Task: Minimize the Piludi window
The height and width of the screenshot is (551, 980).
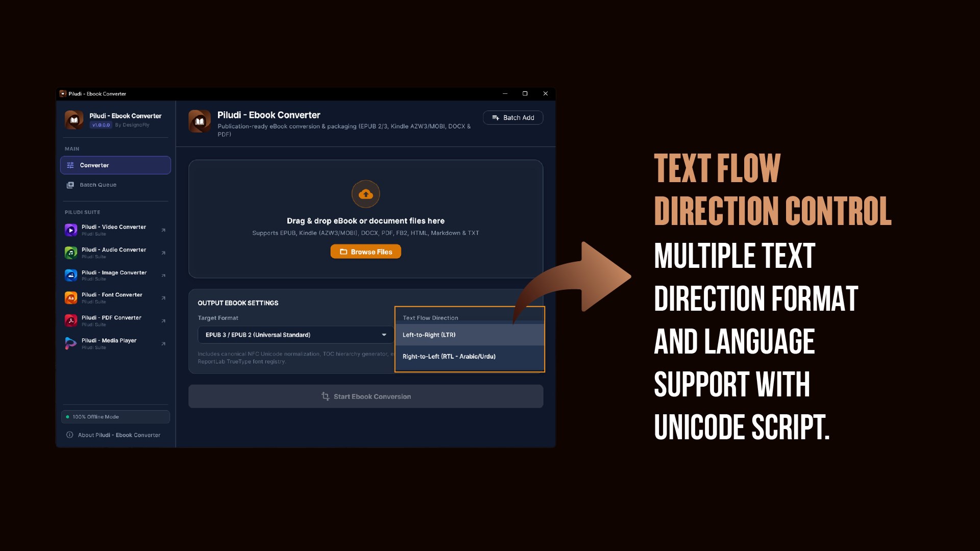Action: 505,94
